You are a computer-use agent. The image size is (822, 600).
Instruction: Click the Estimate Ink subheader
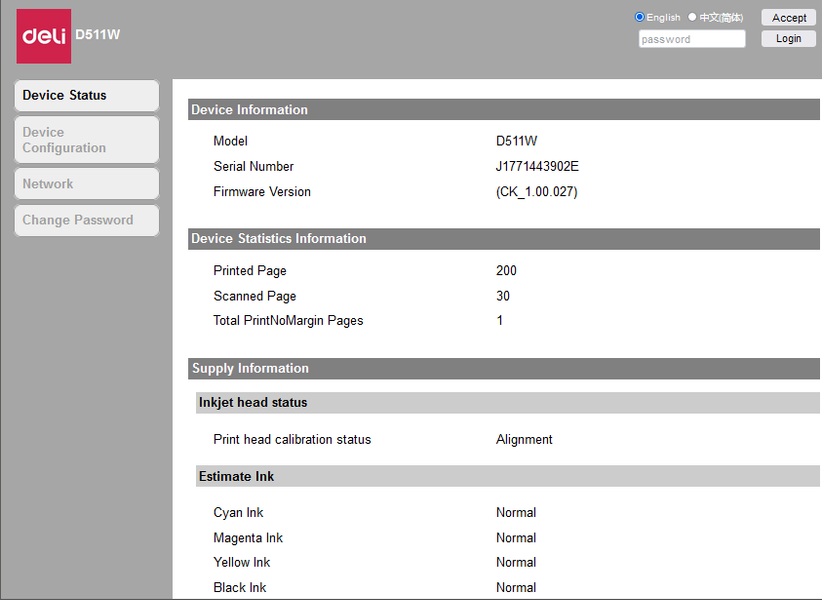[x=236, y=477]
